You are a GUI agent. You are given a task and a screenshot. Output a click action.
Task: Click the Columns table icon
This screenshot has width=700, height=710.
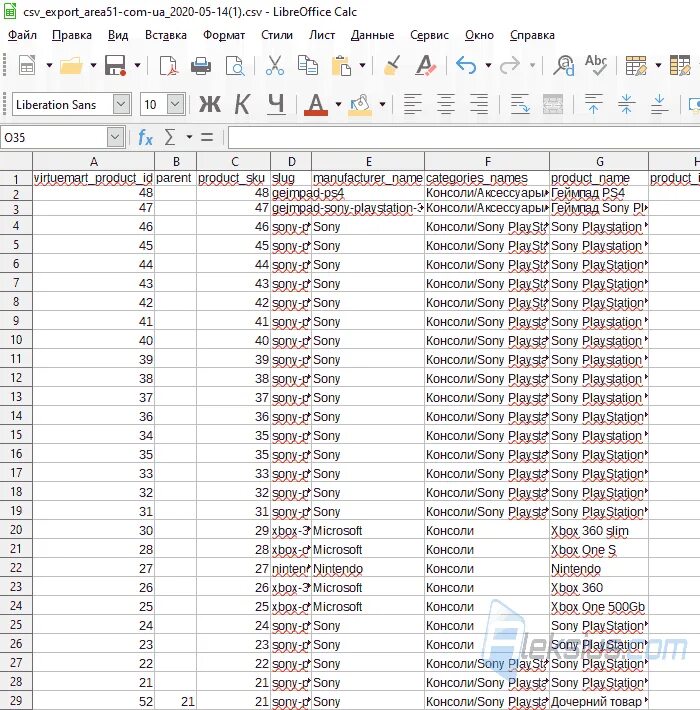pyautogui.click(x=681, y=65)
